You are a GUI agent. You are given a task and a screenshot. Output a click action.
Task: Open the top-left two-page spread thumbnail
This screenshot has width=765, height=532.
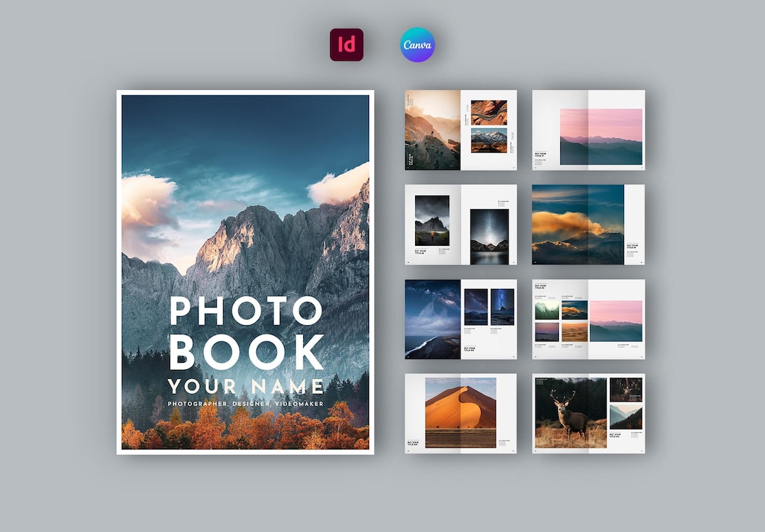click(x=460, y=131)
